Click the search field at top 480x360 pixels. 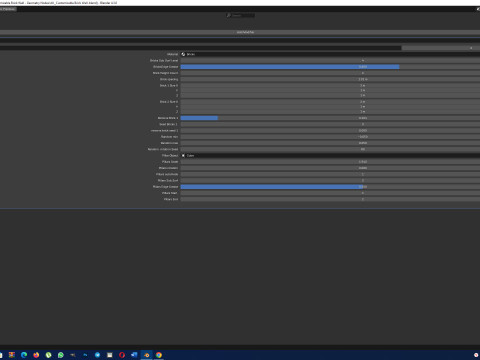(240, 15)
